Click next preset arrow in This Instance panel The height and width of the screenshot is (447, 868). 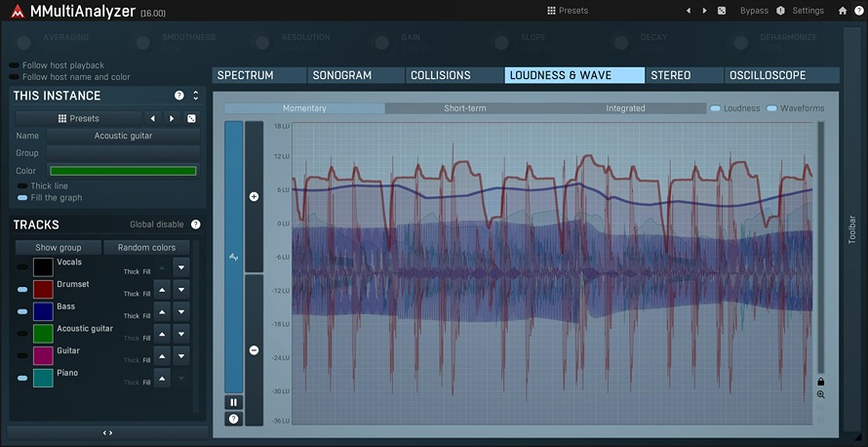[172, 118]
